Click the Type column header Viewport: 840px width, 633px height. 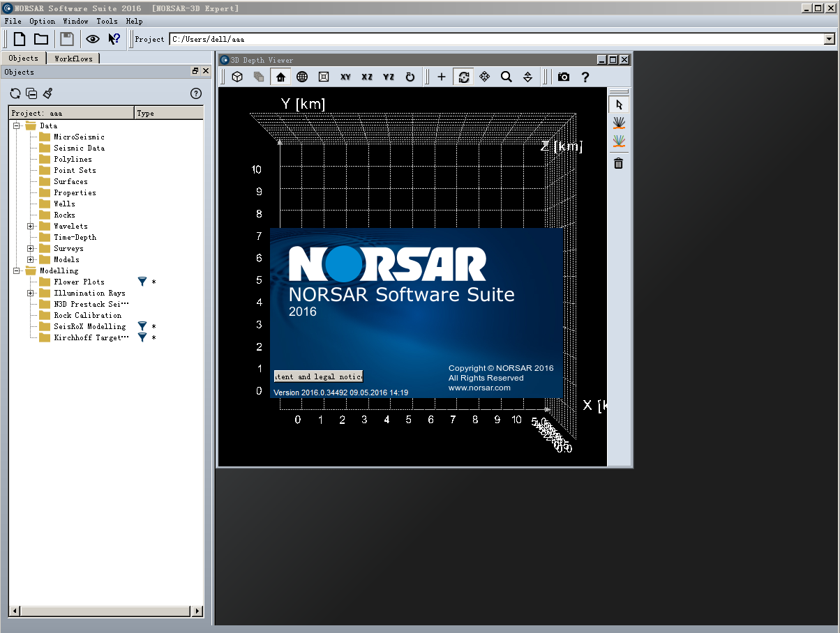click(169, 113)
